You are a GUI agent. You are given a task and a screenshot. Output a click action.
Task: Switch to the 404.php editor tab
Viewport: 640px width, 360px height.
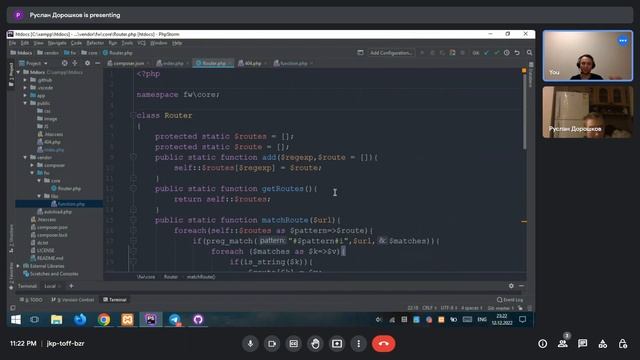click(x=252, y=63)
